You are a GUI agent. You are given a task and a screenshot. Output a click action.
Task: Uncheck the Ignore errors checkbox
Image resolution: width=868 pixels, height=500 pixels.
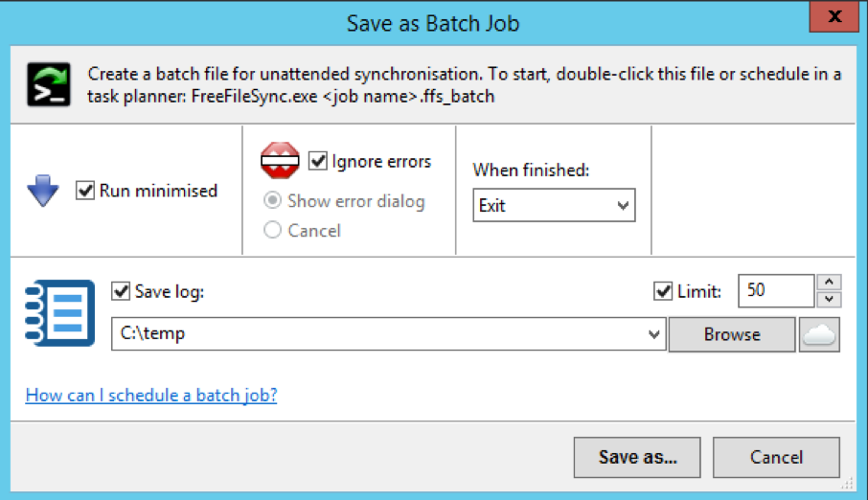(x=318, y=161)
